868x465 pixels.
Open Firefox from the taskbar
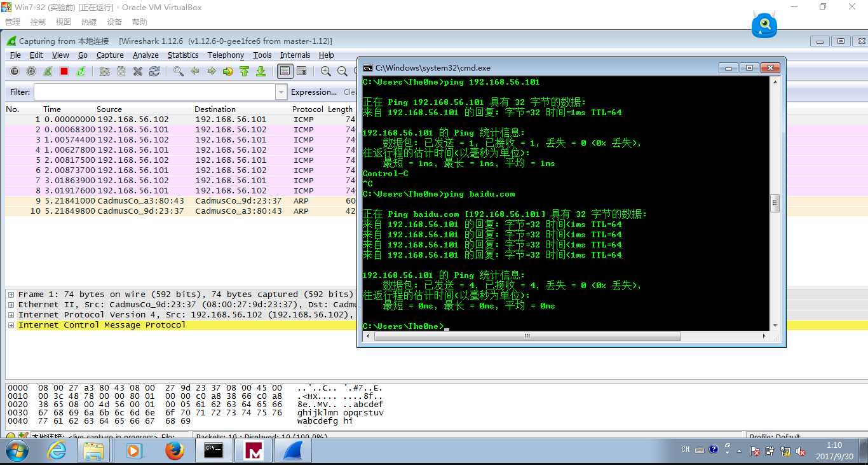tap(174, 451)
